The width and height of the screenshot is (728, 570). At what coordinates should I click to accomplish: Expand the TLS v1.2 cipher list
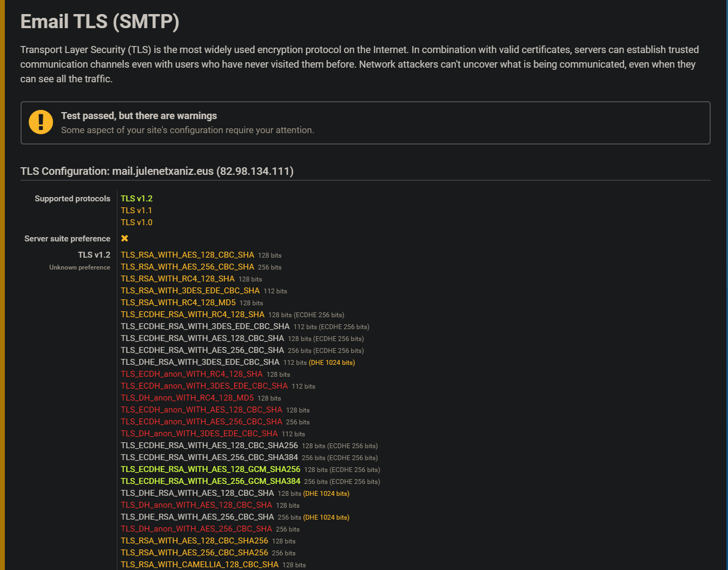(95, 254)
